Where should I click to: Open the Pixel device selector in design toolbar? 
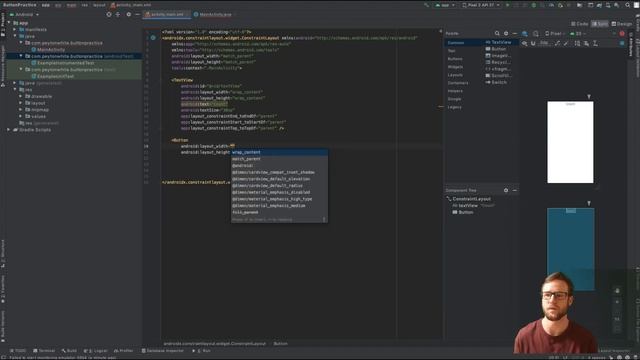point(555,33)
